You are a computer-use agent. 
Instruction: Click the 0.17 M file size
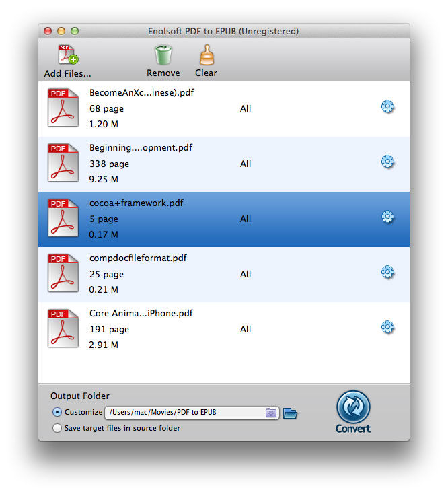coord(104,234)
